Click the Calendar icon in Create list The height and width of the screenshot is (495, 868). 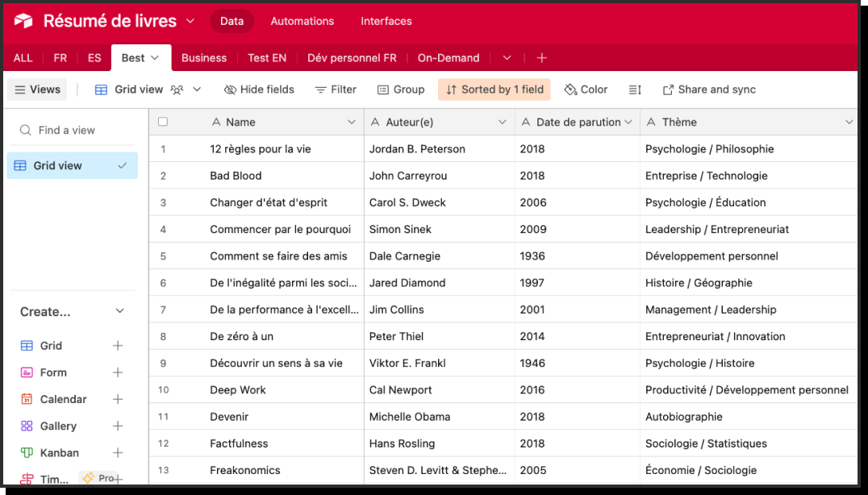[x=27, y=399]
